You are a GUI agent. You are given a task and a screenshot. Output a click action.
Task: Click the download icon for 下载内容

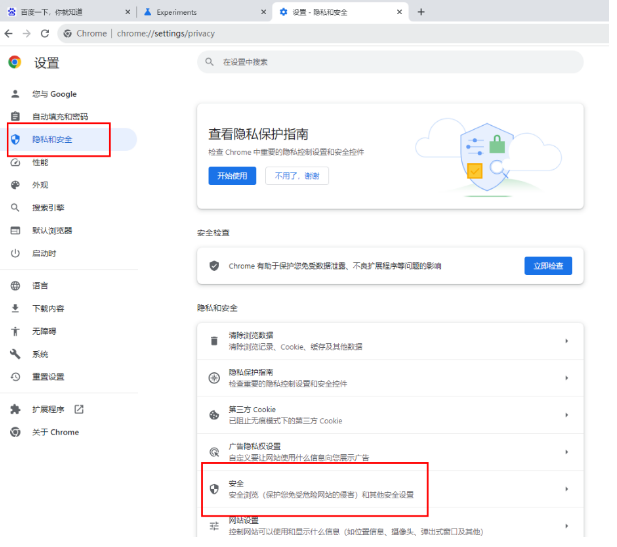coord(15,309)
